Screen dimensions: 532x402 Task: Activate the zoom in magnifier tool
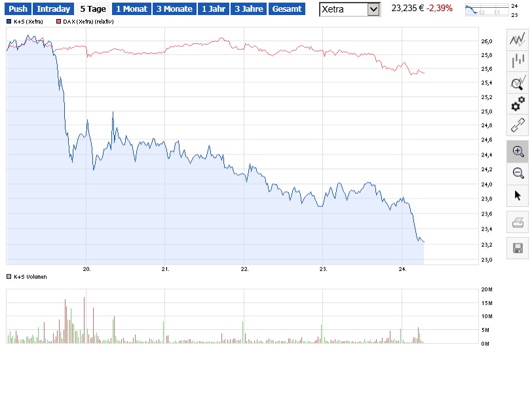tap(518, 151)
